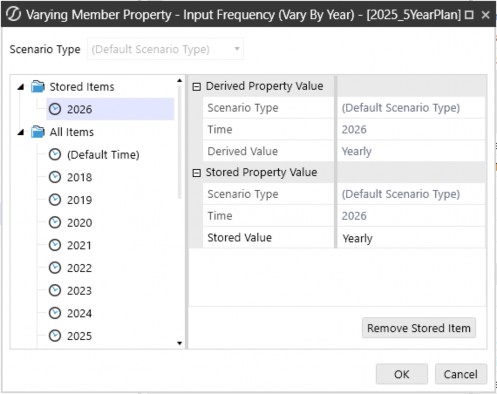
Task: Click clock icon beside 2024
Action: [55, 313]
